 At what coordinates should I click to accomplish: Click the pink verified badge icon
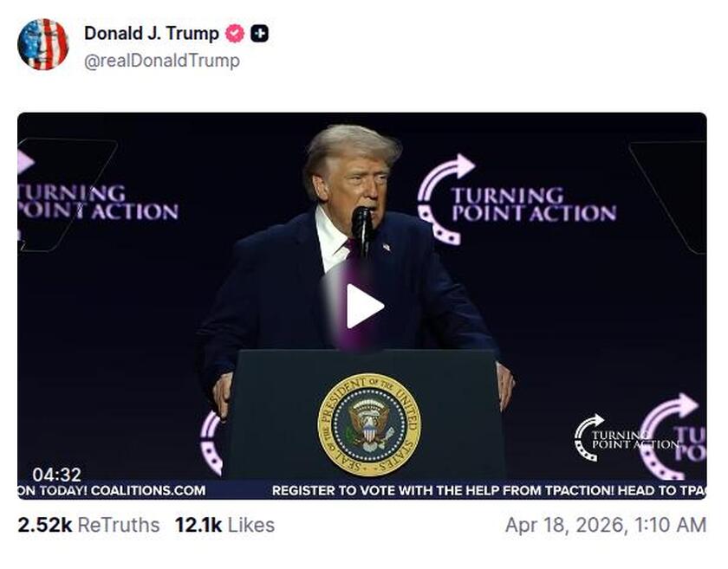[x=233, y=34]
